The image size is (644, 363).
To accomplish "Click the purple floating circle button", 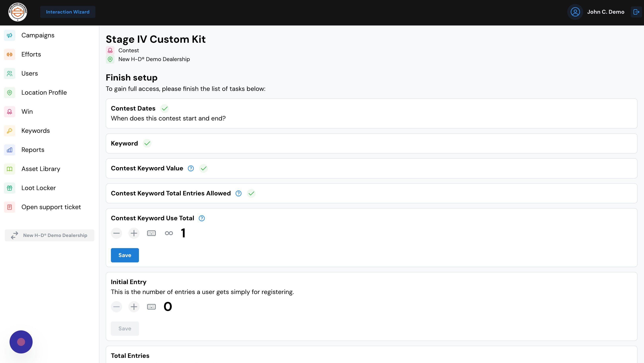I will (x=21, y=342).
